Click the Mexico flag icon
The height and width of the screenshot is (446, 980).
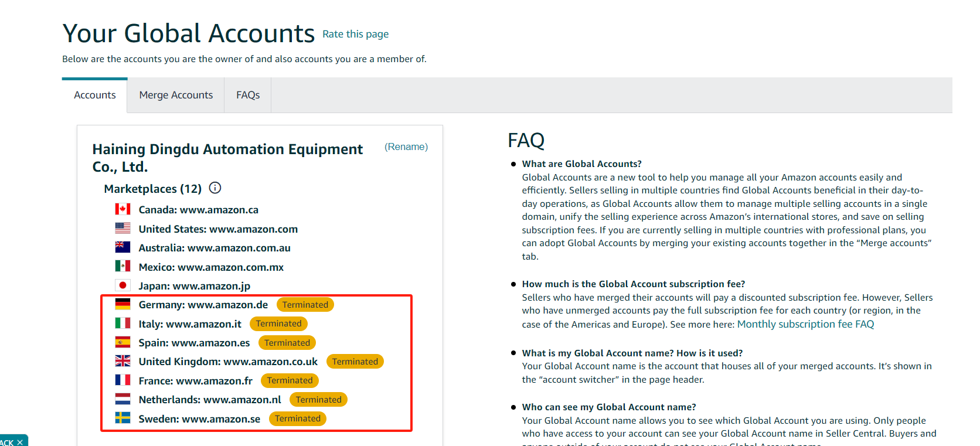click(x=122, y=266)
